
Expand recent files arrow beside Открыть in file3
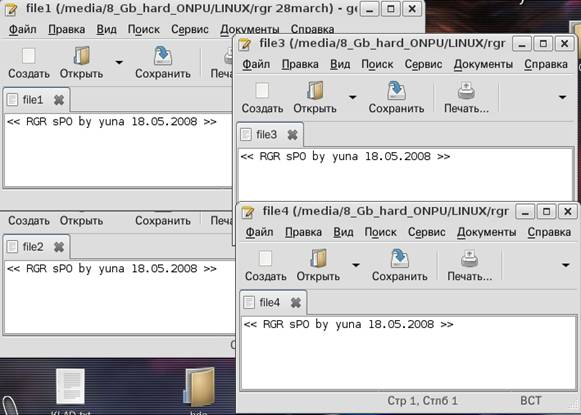pyautogui.click(x=352, y=97)
